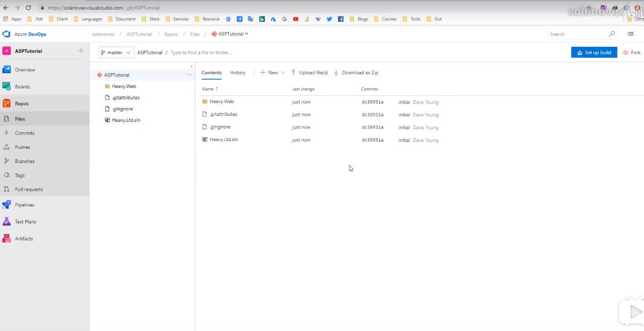Open more options for ASPTutorial tree root
Viewport: 644px width, 331px height.
(x=189, y=75)
